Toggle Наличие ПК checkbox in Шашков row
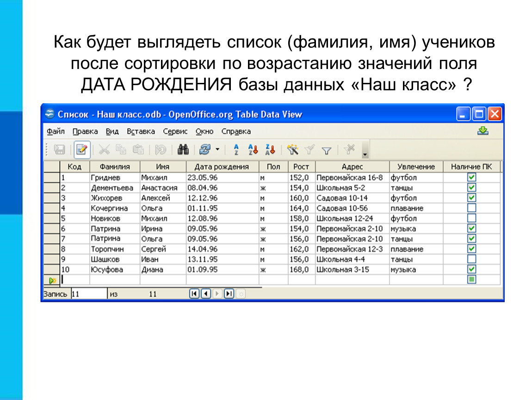The image size is (532, 400). coord(471,259)
